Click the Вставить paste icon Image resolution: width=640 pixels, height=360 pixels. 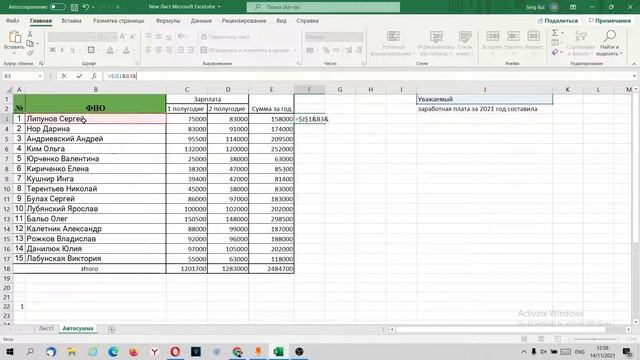14,38
